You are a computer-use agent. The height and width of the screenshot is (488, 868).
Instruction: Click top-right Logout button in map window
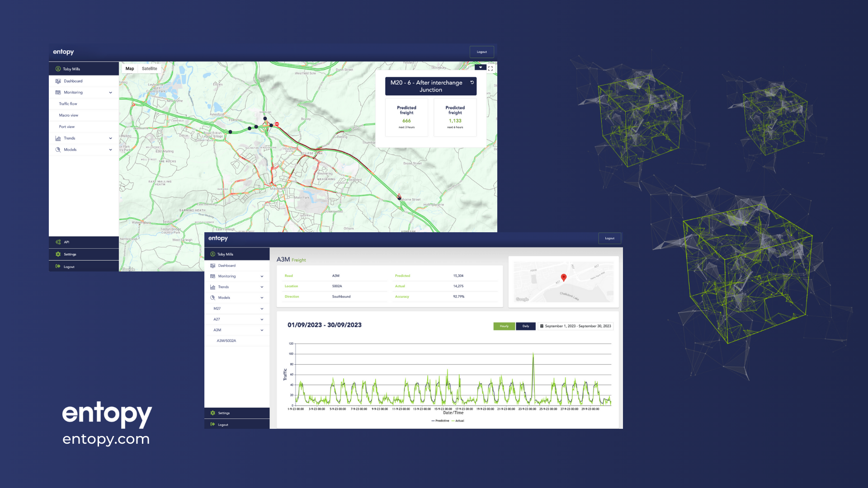pos(482,52)
